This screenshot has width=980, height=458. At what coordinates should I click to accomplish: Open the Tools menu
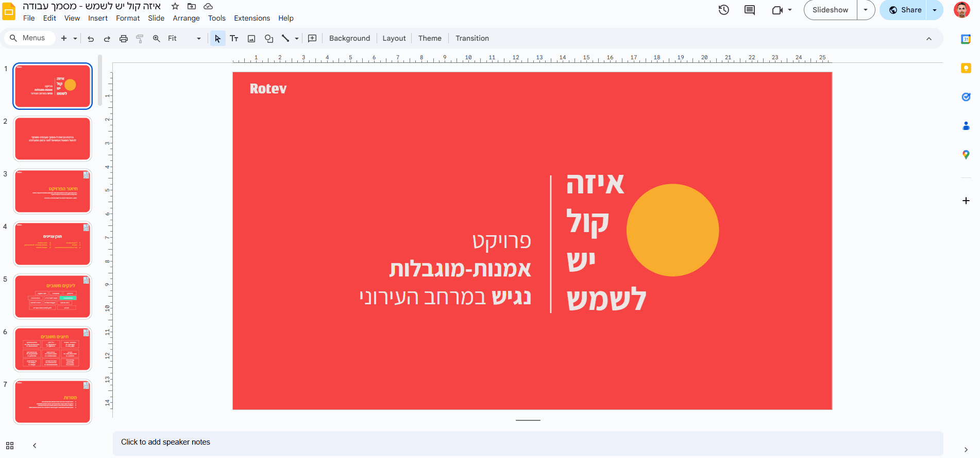click(x=217, y=18)
